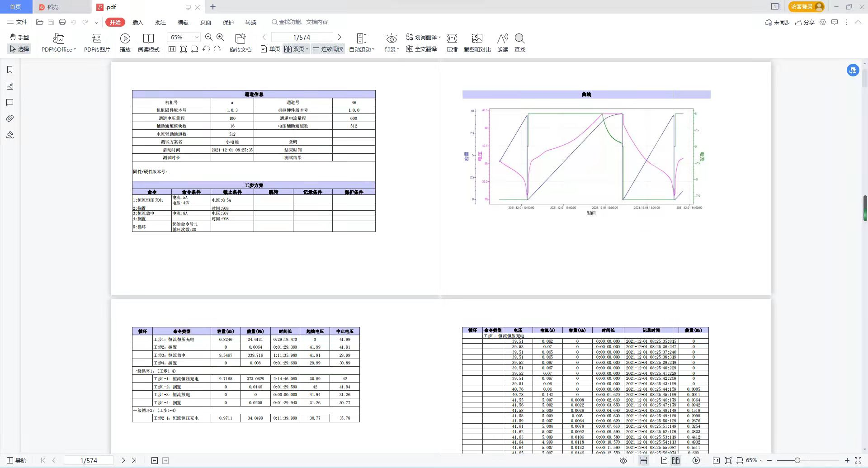Click search functions box 查找功能
Screen dimensions: 868x468
[x=300, y=22]
